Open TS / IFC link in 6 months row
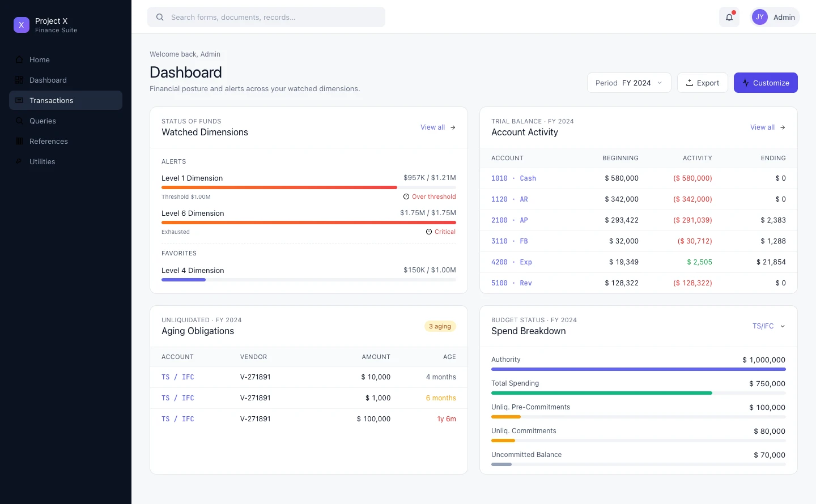Screen dimensions: 816x504 pos(178,398)
